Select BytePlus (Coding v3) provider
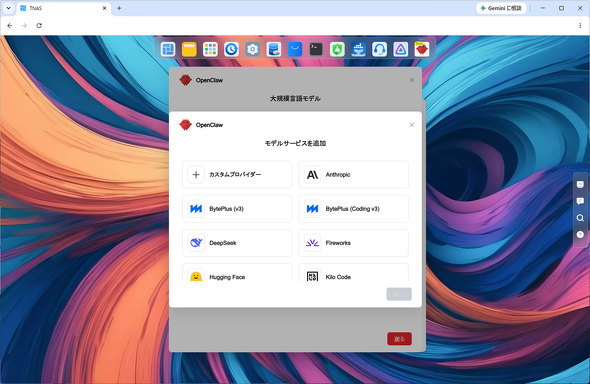The width and height of the screenshot is (590, 384). [353, 209]
